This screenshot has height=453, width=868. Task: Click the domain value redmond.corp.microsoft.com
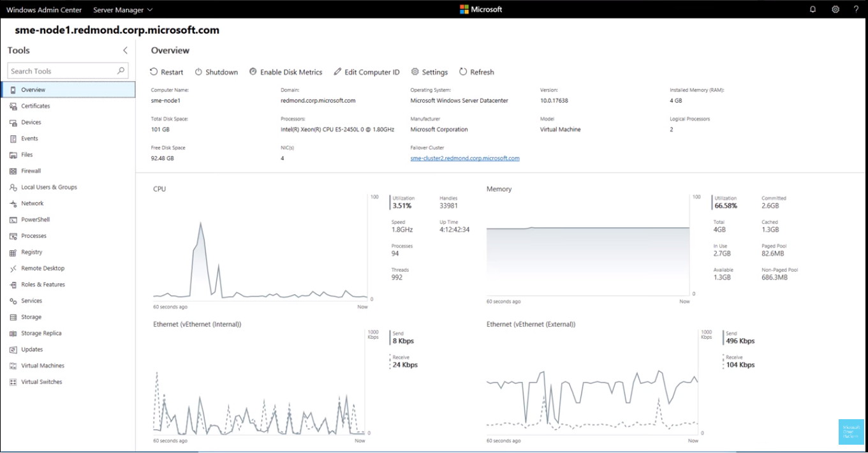(318, 100)
